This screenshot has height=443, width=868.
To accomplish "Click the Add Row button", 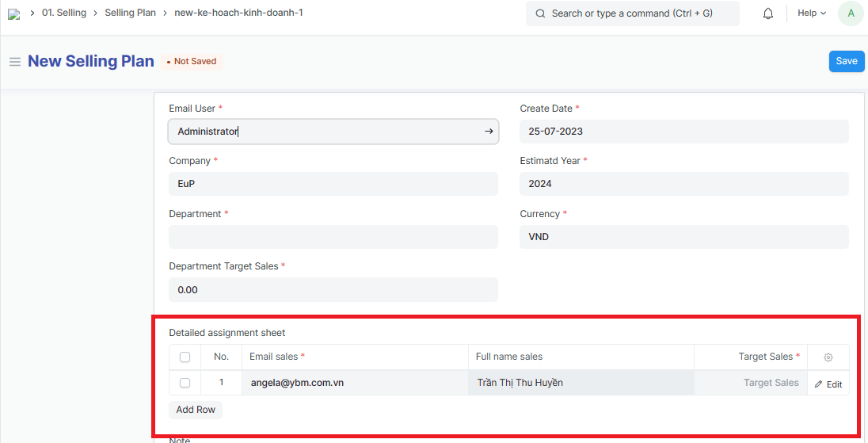I will pos(196,410).
